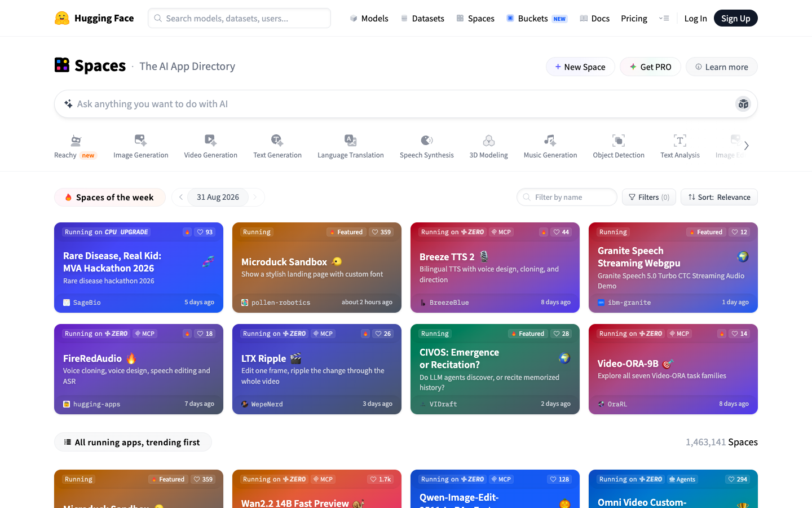Go to Spaces in the top navigation
The height and width of the screenshot is (508, 812).
pyautogui.click(x=475, y=18)
